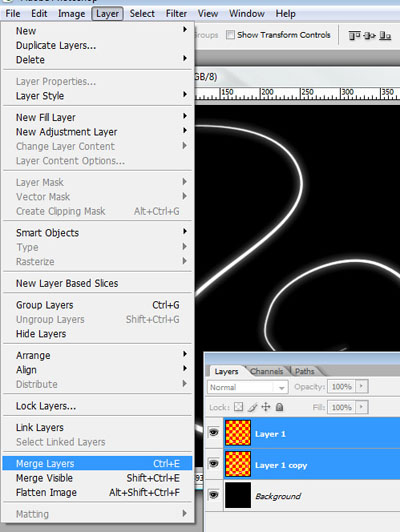Choose Lock Layers entry
Viewport: 400px width, 532px height.
click(97, 406)
